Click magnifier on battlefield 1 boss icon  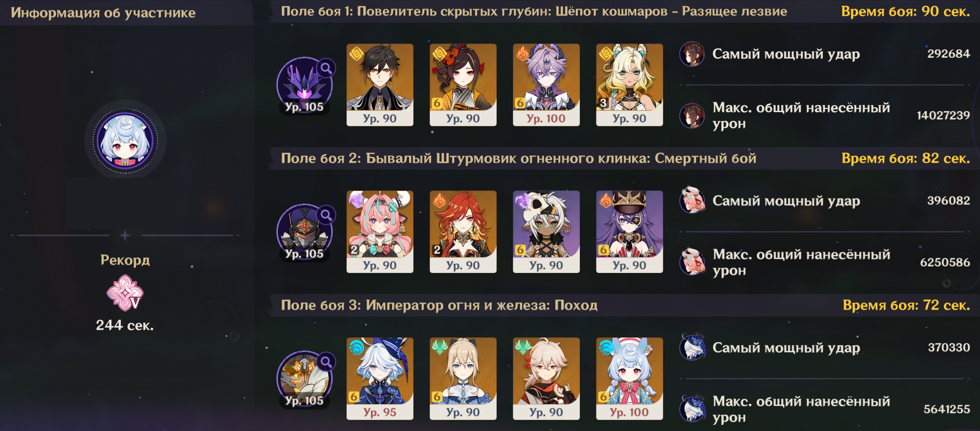pyautogui.click(x=326, y=68)
